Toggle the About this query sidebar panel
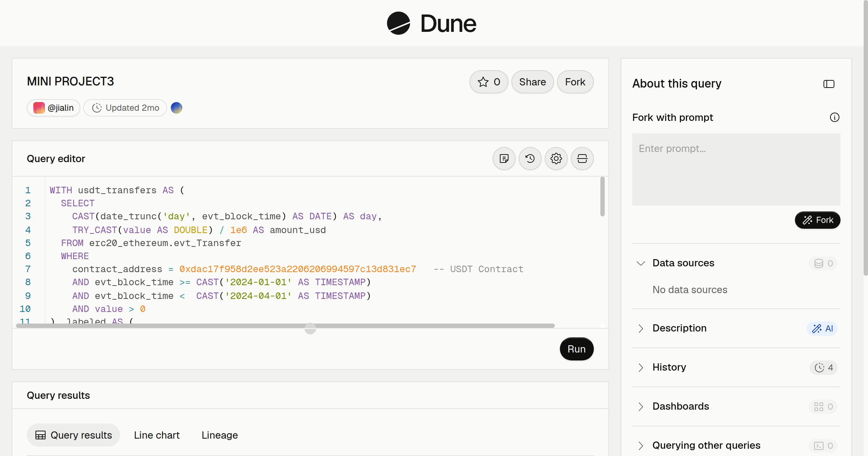The image size is (868, 456). [829, 84]
